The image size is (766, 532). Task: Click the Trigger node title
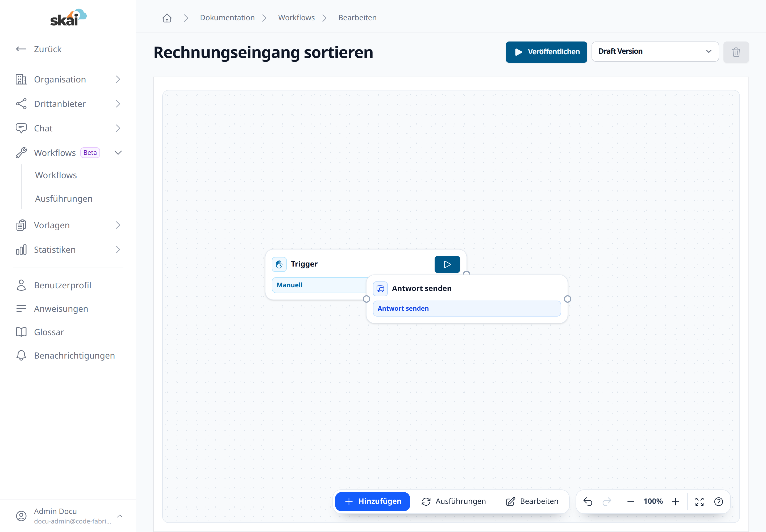304,264
